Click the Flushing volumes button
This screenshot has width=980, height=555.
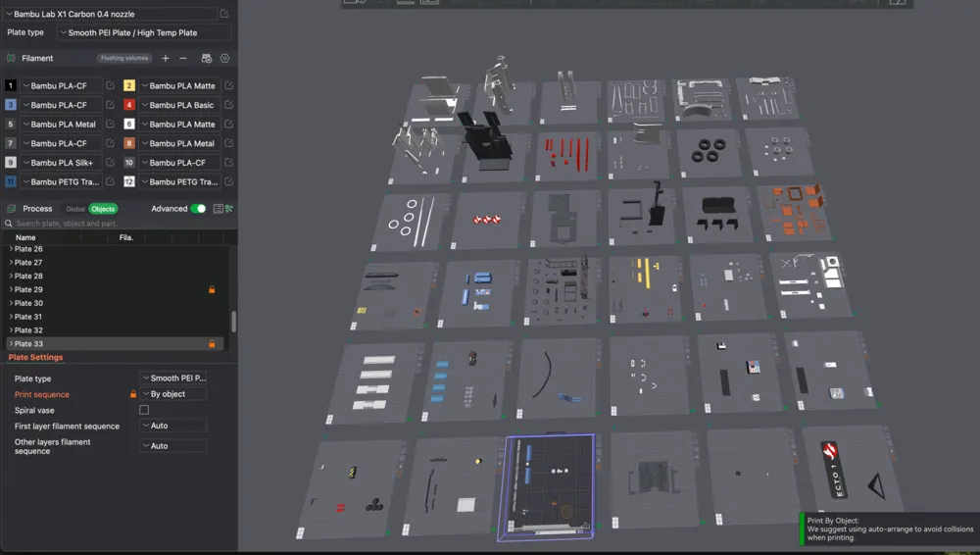[x=124, y=59]
